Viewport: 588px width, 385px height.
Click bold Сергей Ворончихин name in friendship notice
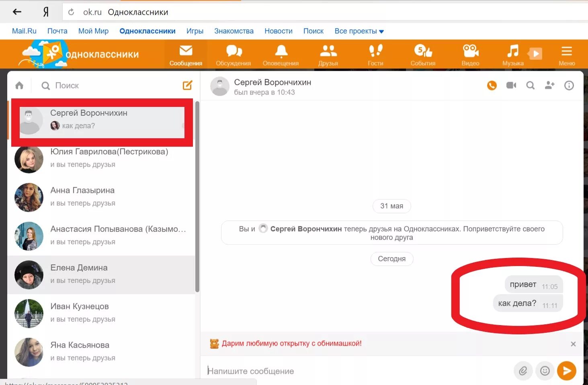(306, 229)
